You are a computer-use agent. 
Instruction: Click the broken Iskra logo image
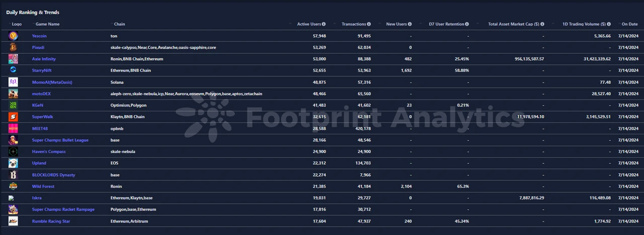(x=12, y=198)
